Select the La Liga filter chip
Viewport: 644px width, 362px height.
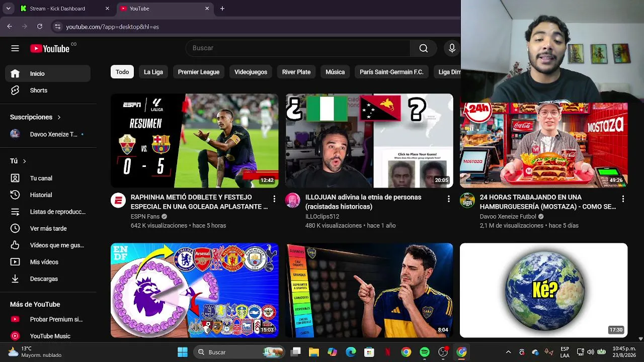[x=153, y=72]
